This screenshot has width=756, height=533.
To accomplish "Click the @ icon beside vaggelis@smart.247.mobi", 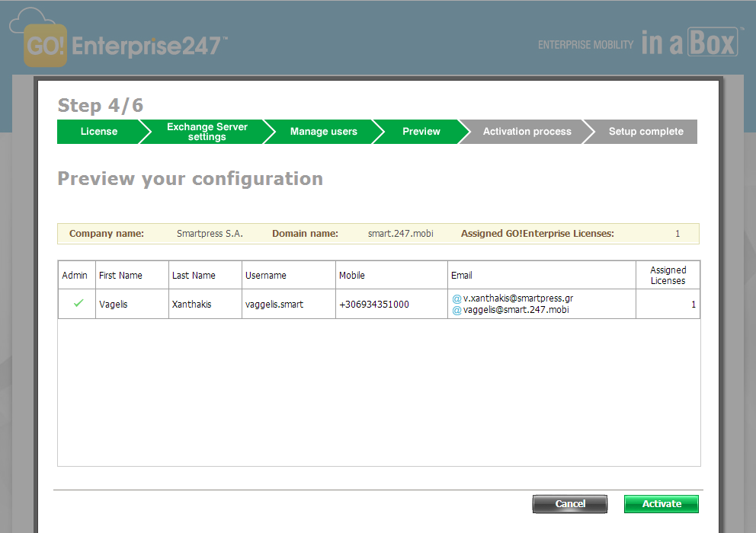I will [457, 310].
